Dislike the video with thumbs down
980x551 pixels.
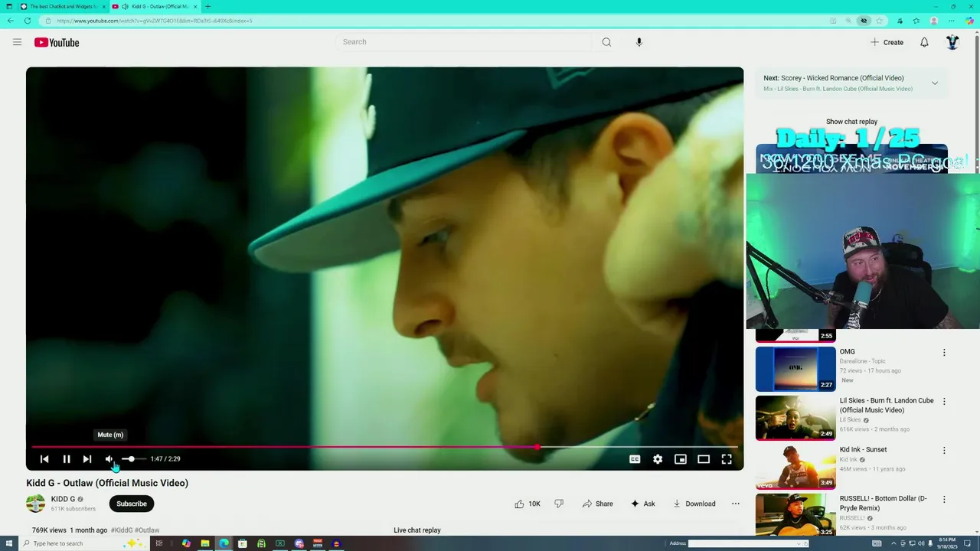click(559, 504)
